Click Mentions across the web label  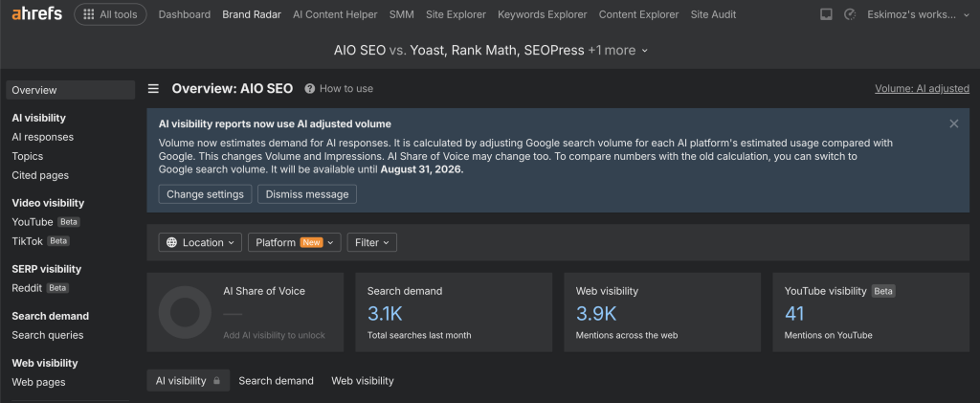(x=627, y=335)
